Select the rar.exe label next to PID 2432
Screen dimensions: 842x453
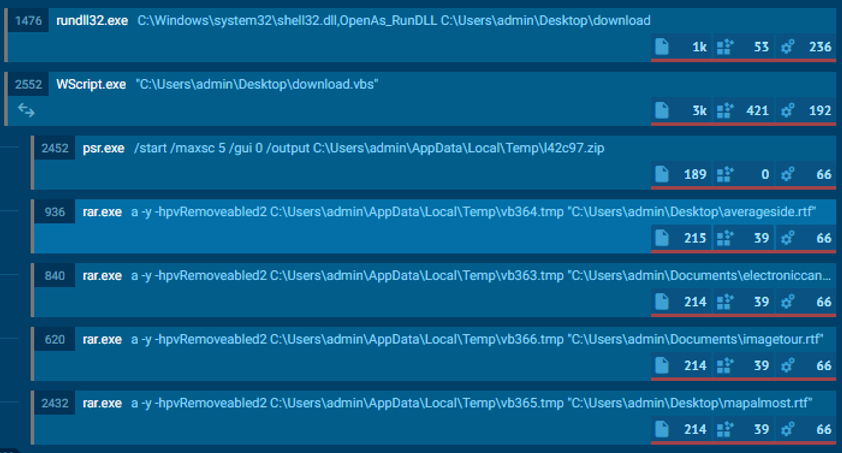coord(102,403)
